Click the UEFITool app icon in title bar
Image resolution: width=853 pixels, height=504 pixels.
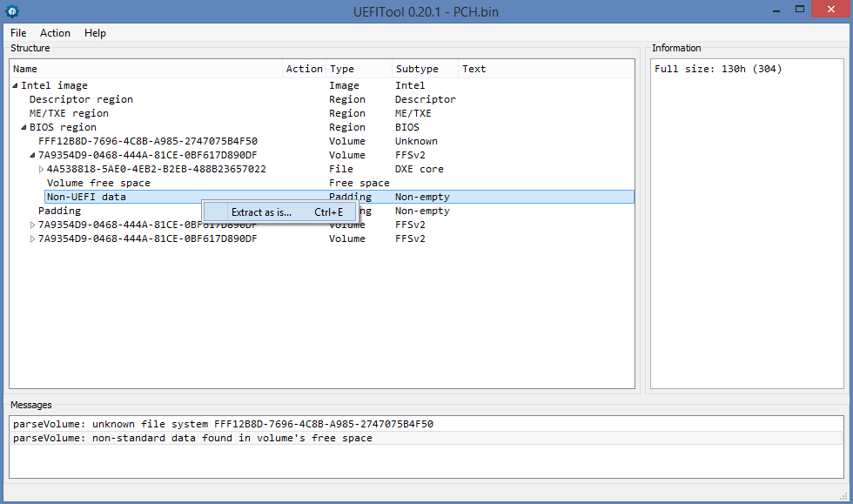[x=12, y=11]
